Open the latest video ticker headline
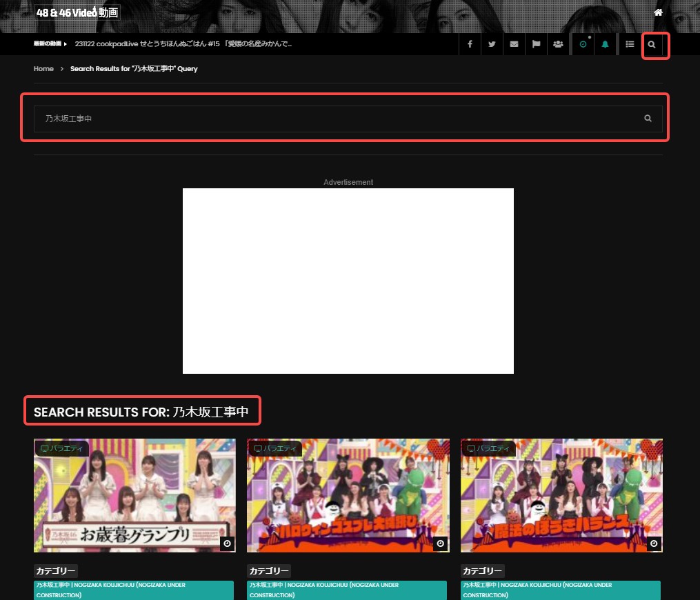The image size is (700, 600). (x=183, y=44)
